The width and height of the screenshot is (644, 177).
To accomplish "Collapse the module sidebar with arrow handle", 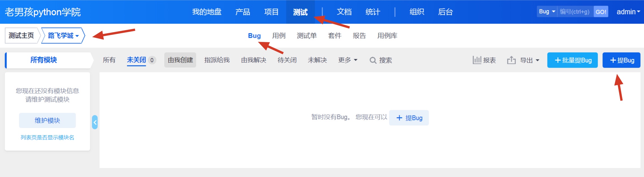I will [x=95, y=122].
